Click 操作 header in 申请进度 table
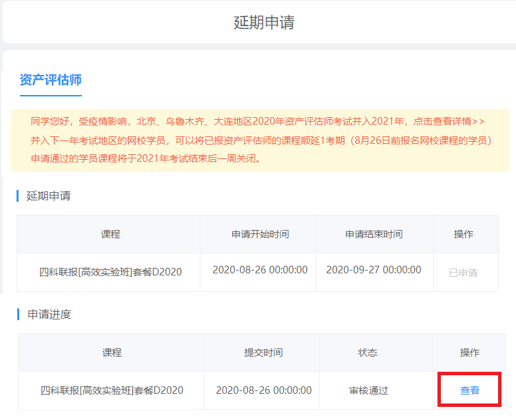Screen dimensions: 516x420 tap(470, 353)
